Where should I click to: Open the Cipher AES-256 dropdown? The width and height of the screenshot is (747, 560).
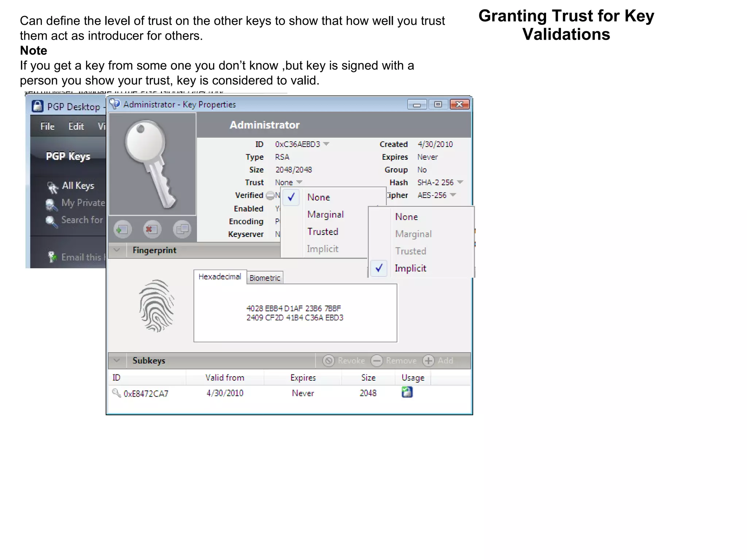[x=453, y=195]
